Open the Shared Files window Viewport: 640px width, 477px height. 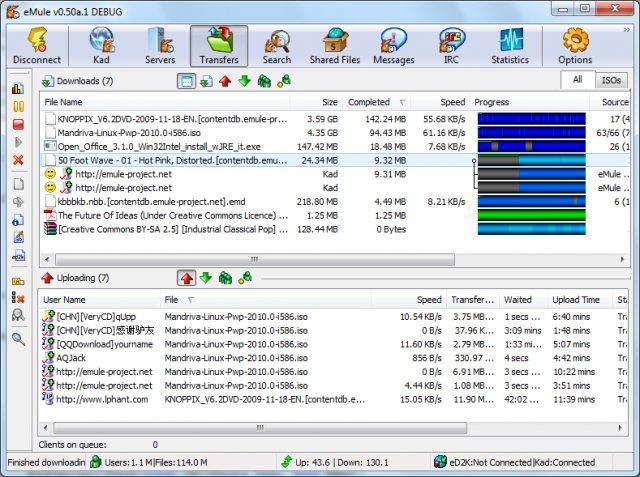(335, 46)
